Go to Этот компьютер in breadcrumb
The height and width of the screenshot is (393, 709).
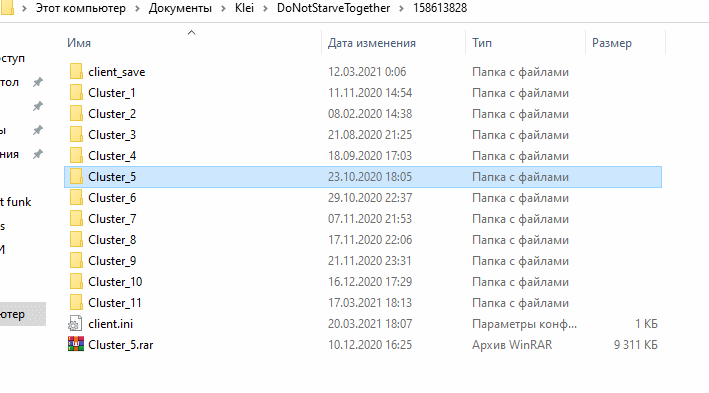click(80, 8)
